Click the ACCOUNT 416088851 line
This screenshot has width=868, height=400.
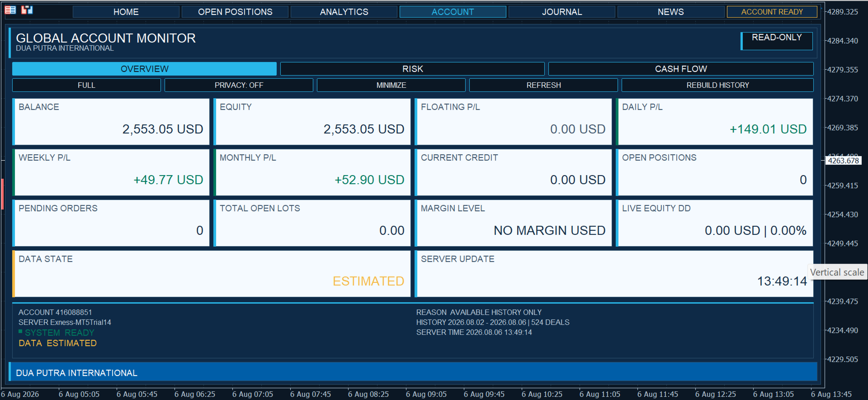pyautogui.click(x=55, y=312)
